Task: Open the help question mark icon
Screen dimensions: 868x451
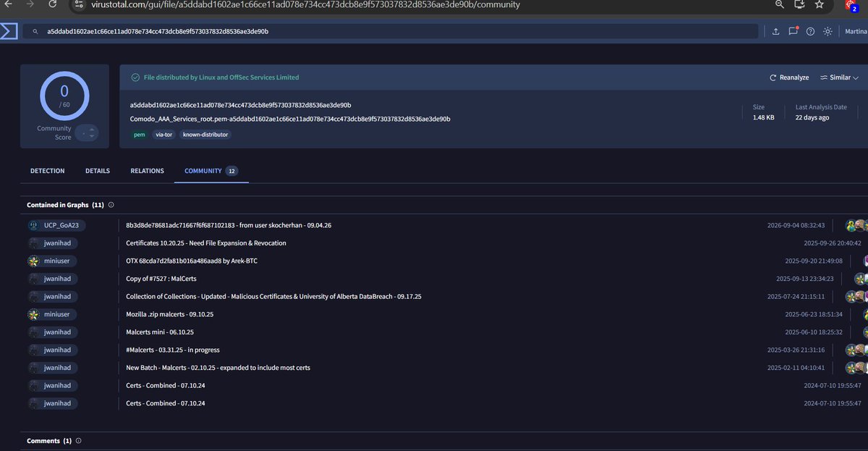Action: coord(810,31)
